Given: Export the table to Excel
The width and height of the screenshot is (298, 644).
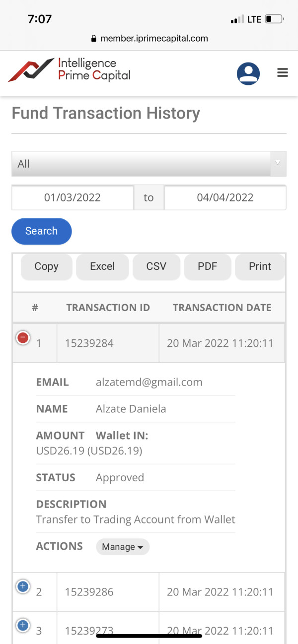Looking at the screenshot, I should 102,266.
